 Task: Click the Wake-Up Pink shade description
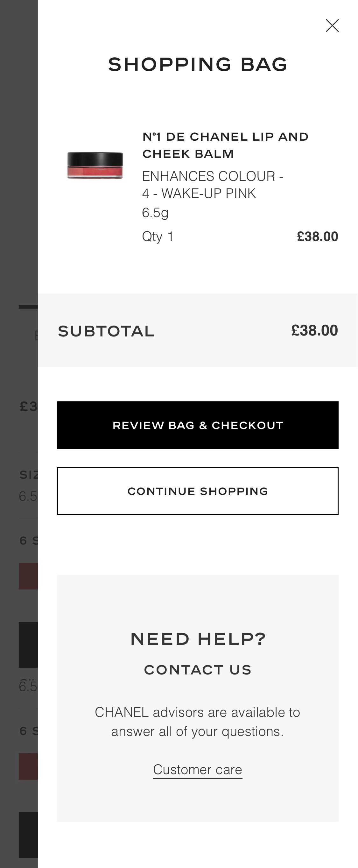212,185
